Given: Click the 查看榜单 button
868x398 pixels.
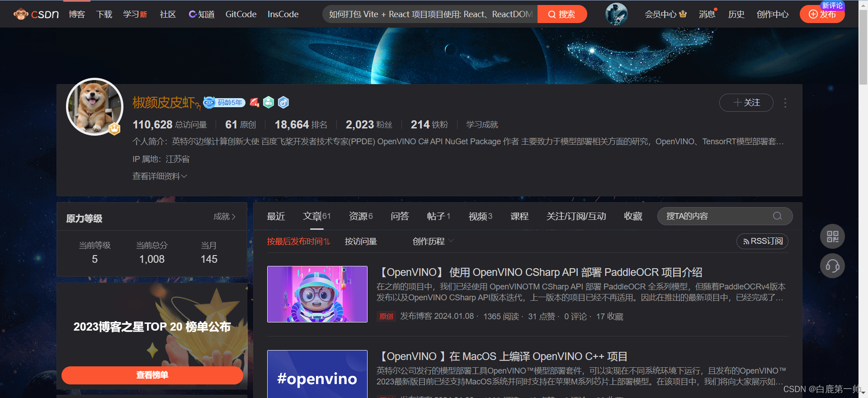Looking at the screenshot, I should 152,375.
